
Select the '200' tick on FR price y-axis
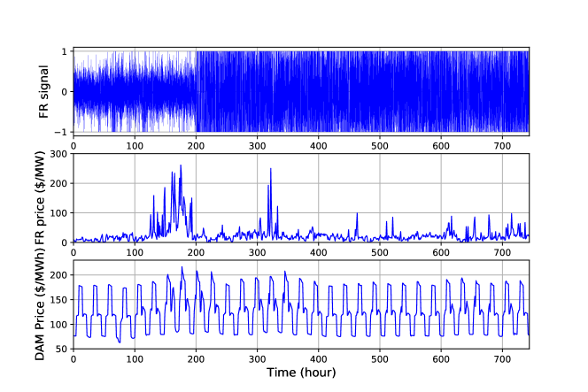tap(58, 184)
